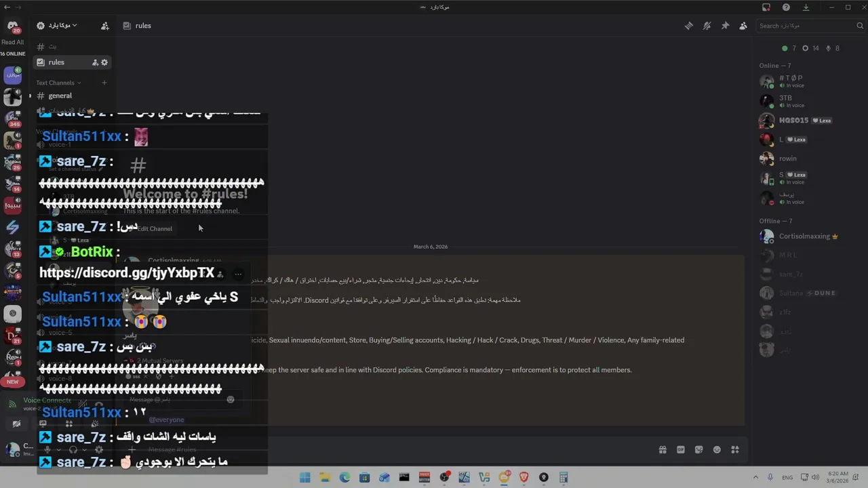This screenshot has width=868, height=488.
Task: Open the Threads icon in channel header
Action: coord(688,26)
